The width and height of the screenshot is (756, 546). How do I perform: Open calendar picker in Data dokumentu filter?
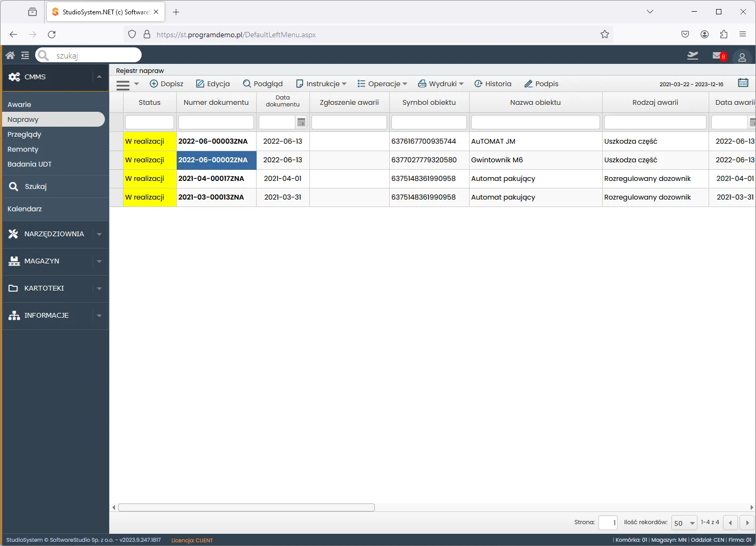pos(301,122)
